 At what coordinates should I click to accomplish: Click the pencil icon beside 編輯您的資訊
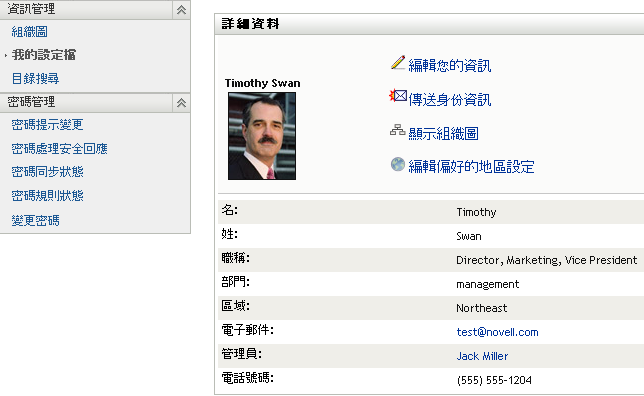click(x=398, y=63)
